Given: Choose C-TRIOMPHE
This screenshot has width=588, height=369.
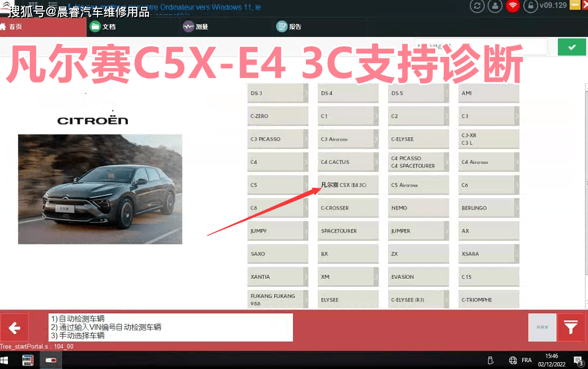Looking at the screenshot, I should (x=489, y=300).
